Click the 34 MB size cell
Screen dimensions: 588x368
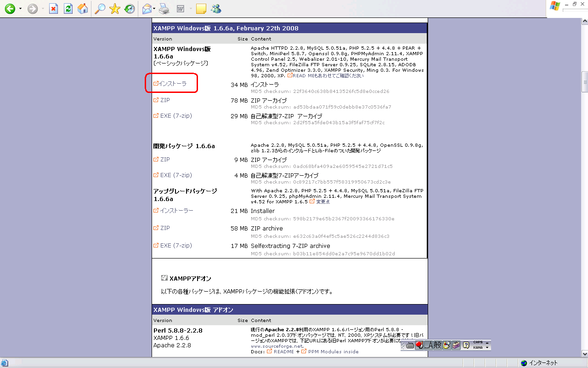[239, 85]
